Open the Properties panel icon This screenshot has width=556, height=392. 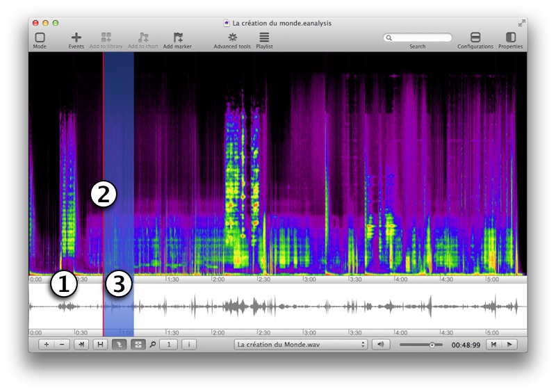(x=510, y=38)
